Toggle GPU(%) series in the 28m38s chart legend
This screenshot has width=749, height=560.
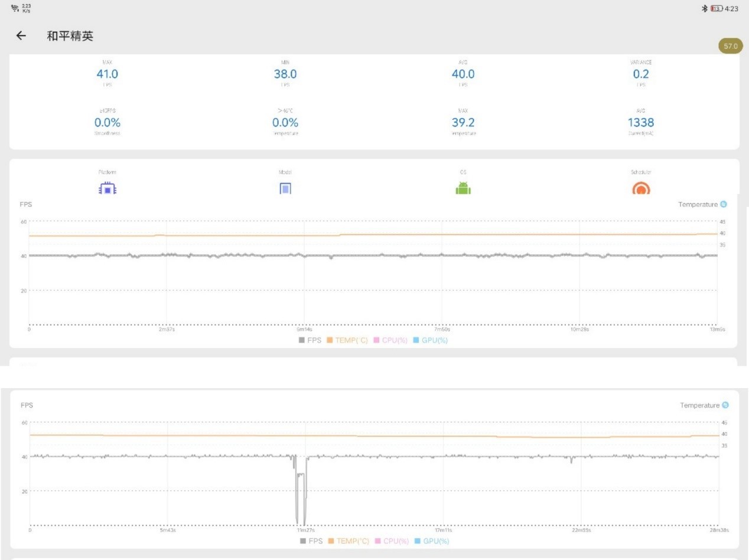click(x=432, y=541)
